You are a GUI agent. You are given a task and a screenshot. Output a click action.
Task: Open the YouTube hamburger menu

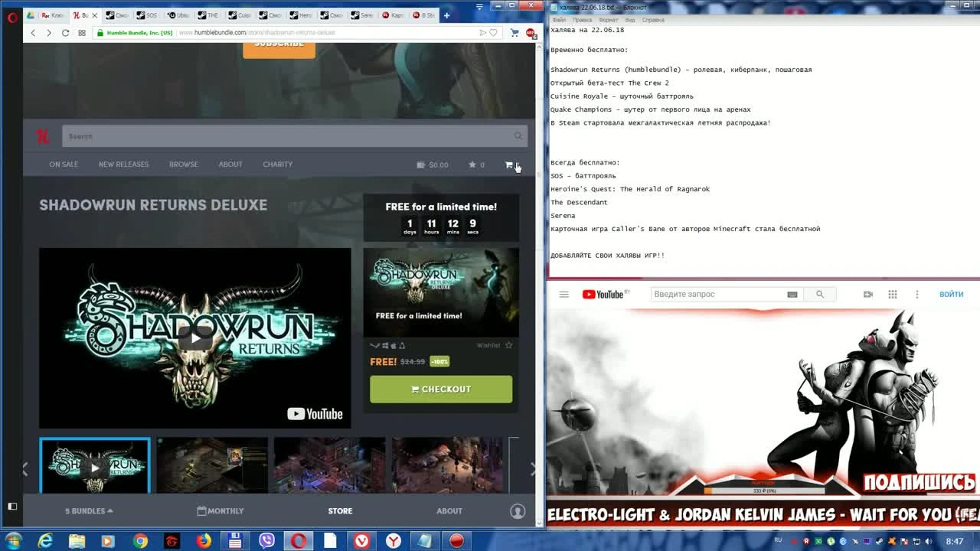(x=564, y=294)
